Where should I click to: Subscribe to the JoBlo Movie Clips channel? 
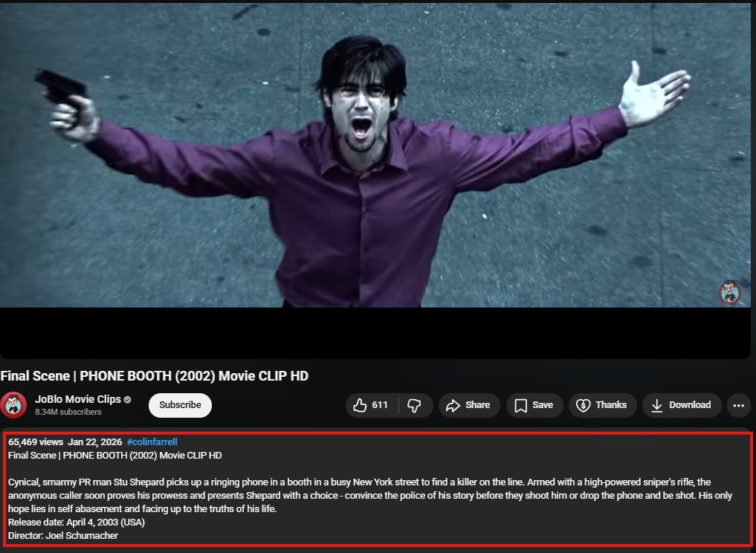(x=180, y=405)
